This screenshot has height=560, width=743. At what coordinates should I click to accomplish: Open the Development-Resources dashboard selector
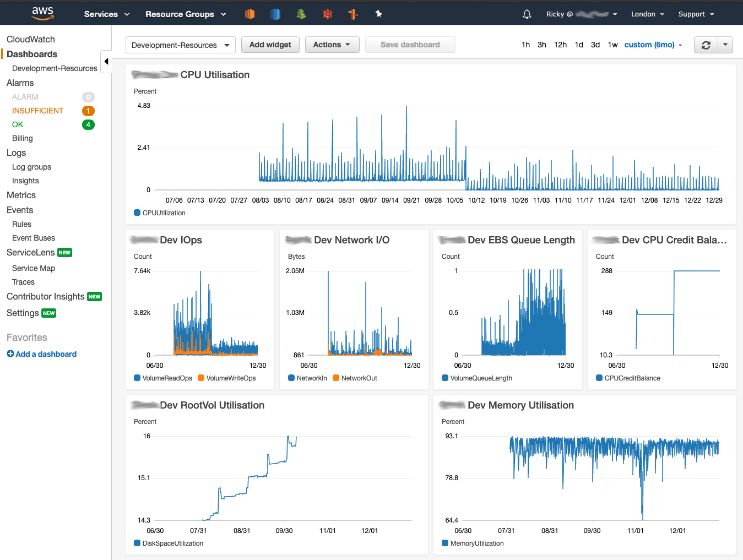tap(180, 45)
